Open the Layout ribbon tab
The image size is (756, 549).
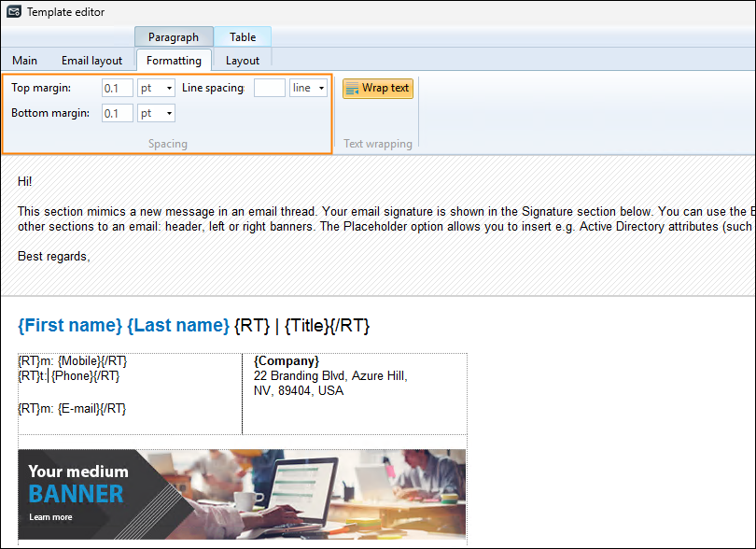[242, 60]
